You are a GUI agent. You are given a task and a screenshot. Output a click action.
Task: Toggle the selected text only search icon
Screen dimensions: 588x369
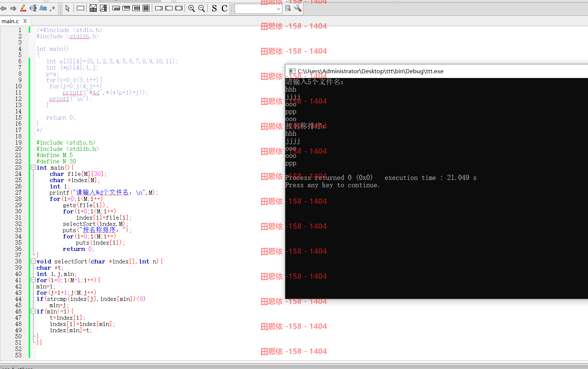pyautogui.click(x=33, y=8)
